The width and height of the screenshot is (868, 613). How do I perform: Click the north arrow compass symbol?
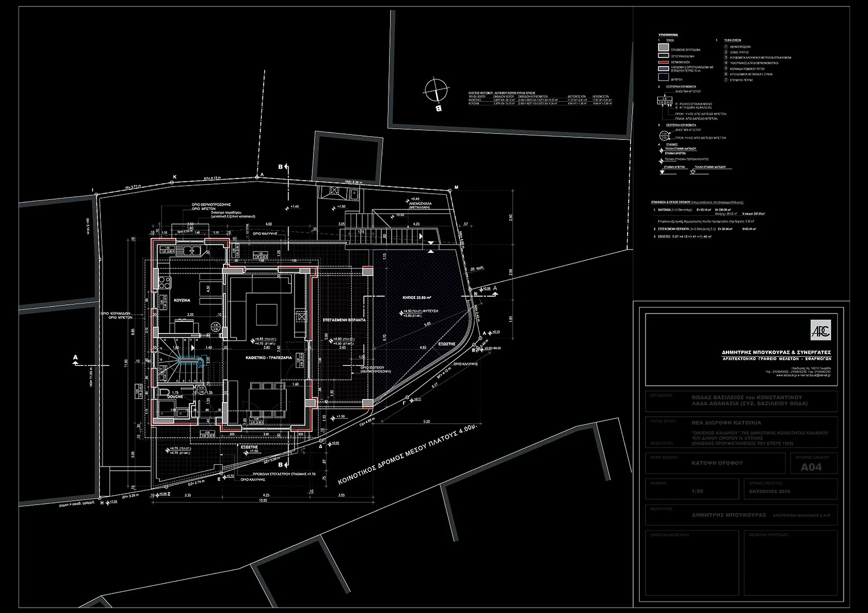pyautogui.click(x=436, y=89)
